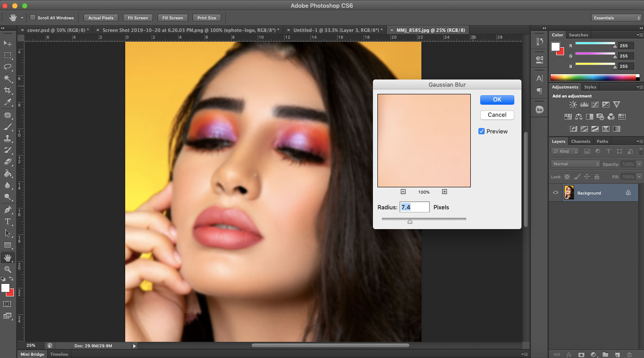Click the Actual Pixels button
The width and height of the screenshot is (644, 358).
click(101, 18)
